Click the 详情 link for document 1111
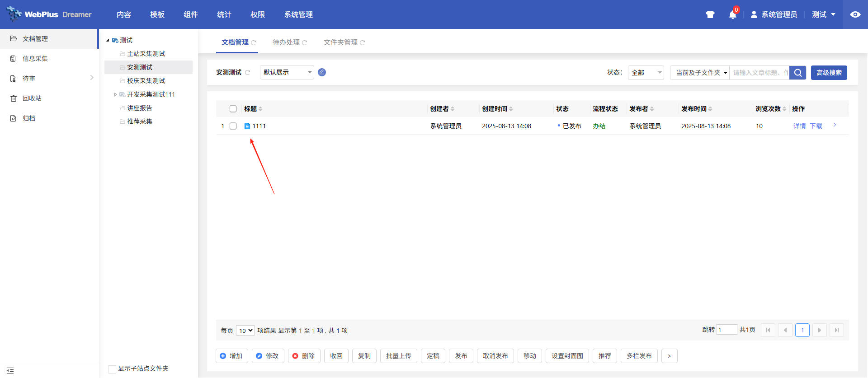The width and height of the screenshot is (868, 378). (x=799, y=126)
